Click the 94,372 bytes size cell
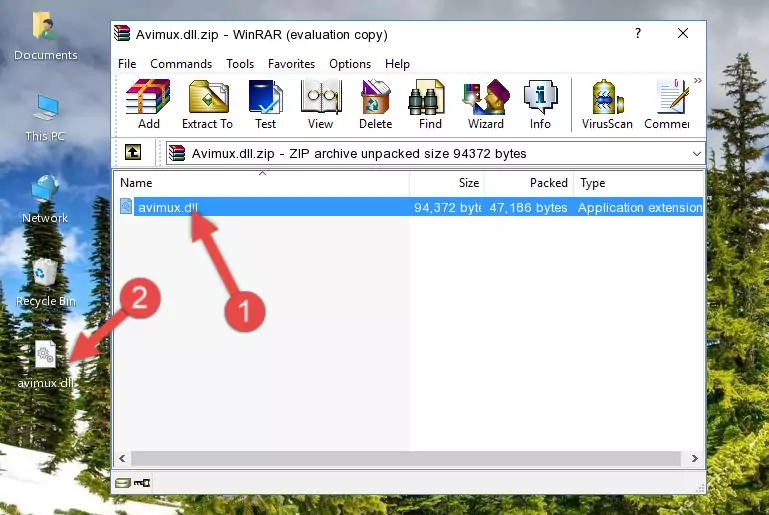The image size is (769, 515). pos(447,207)
